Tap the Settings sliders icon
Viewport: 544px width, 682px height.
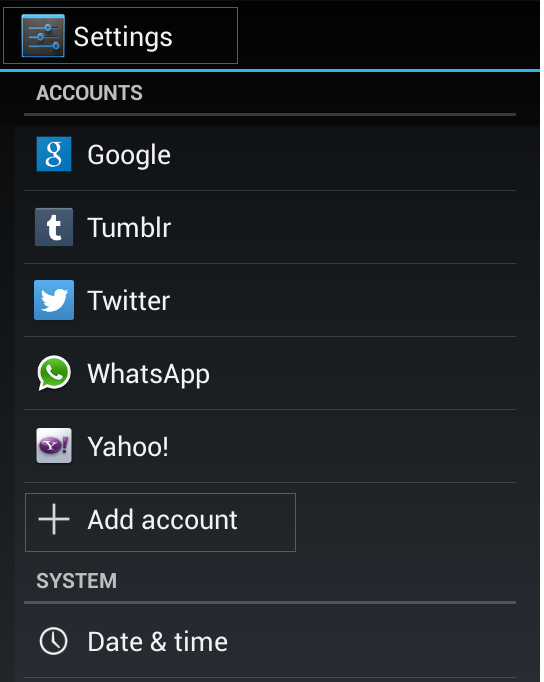tap(43, 36)
